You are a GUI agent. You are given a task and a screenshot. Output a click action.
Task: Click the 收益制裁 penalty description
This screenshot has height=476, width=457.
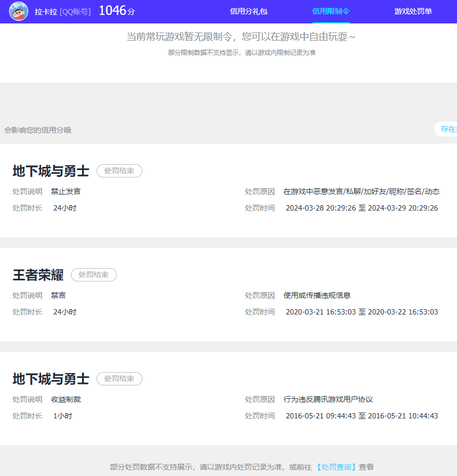(66, 399)
